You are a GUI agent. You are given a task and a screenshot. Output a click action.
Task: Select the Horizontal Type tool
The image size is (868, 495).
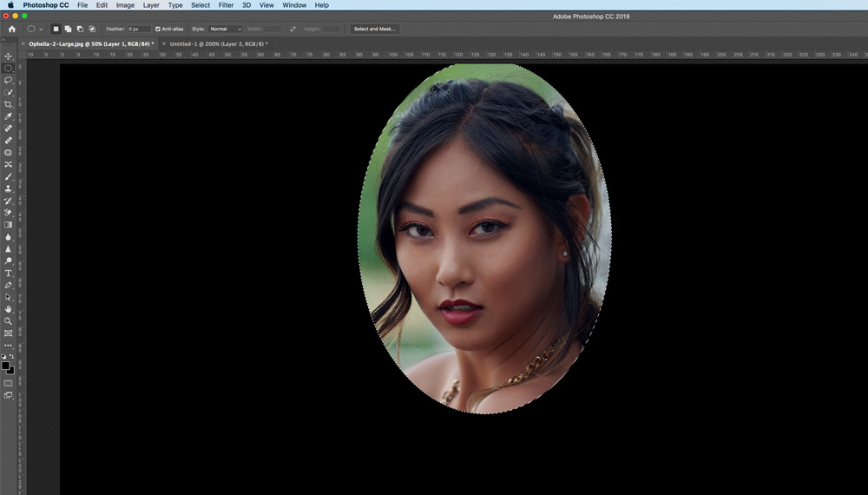pyautogui.click(x=9, y=273)
